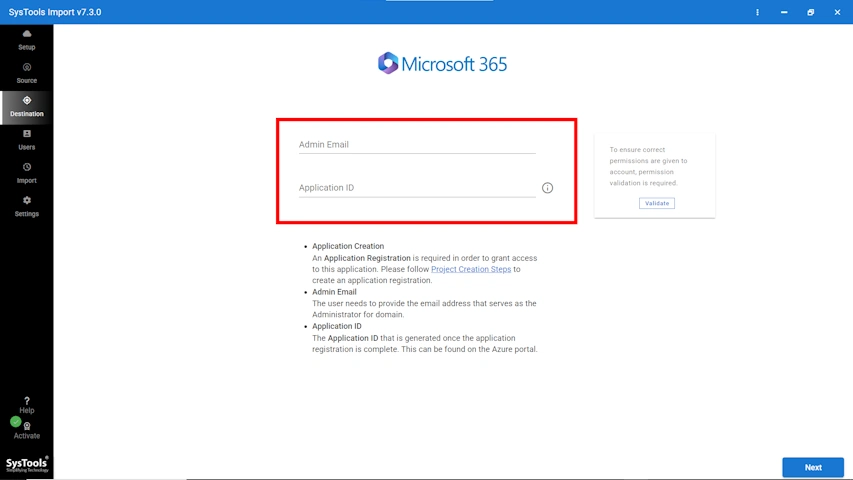The image size is (853, 480).
Task: Click the Microsoft 365 logo
Action: click(x=442, y=64)
